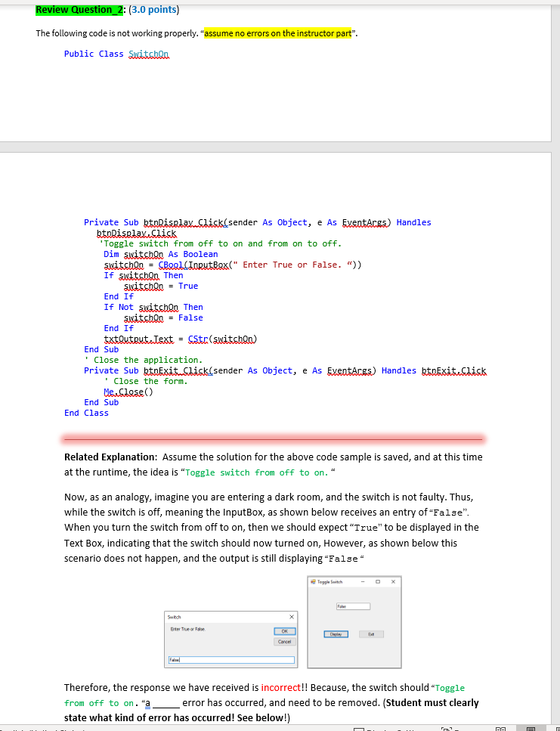Maximize the Toggle Switch window
The image size is (560, 731).
click(x=378, y=582)
